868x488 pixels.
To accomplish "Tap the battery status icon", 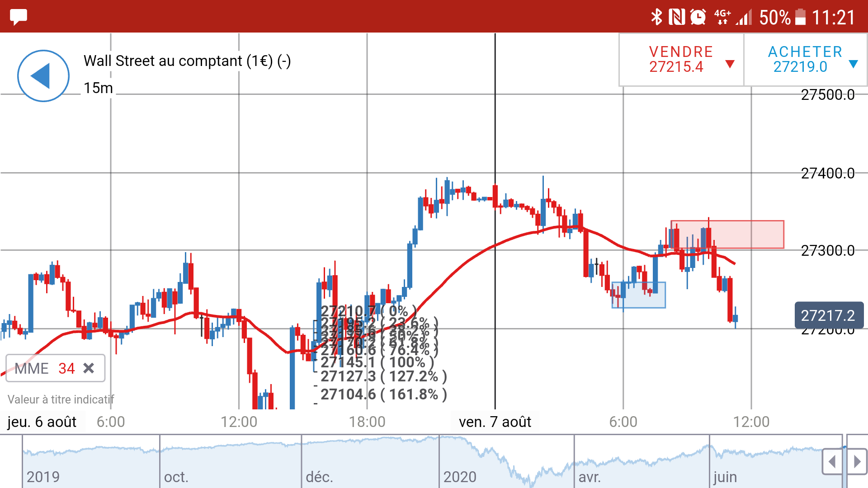I will tap(800, 17).
